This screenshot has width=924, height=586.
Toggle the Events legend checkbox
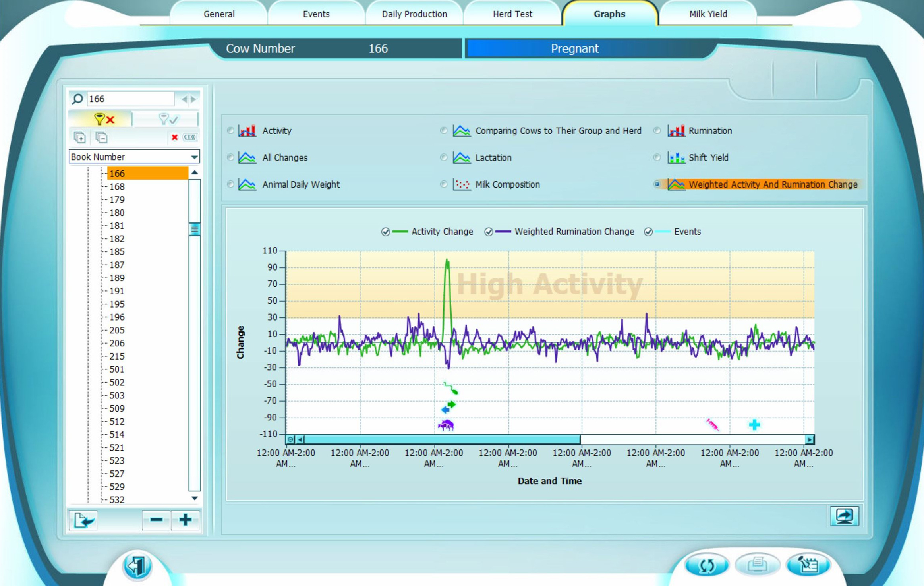click(648, 232)
